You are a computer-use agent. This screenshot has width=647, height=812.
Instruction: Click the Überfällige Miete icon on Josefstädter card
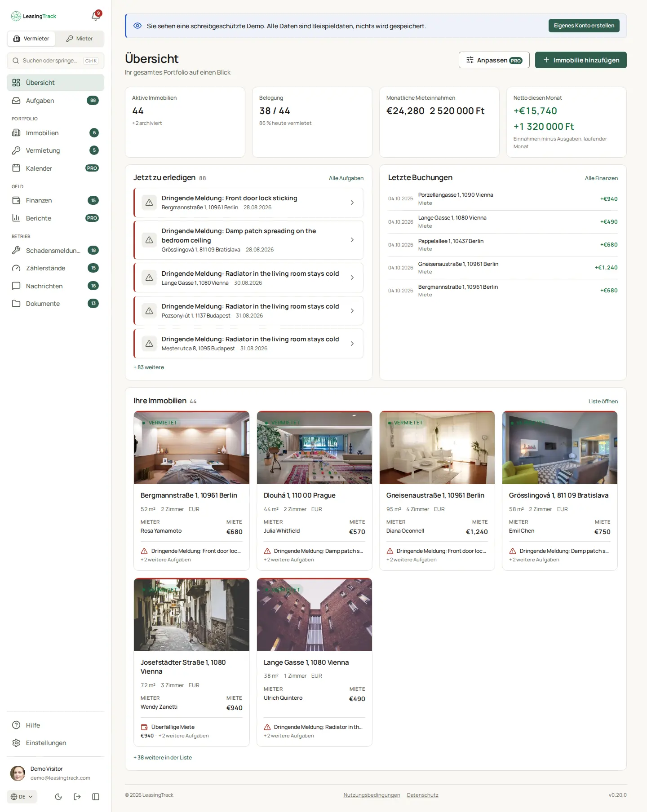point(144,727)
